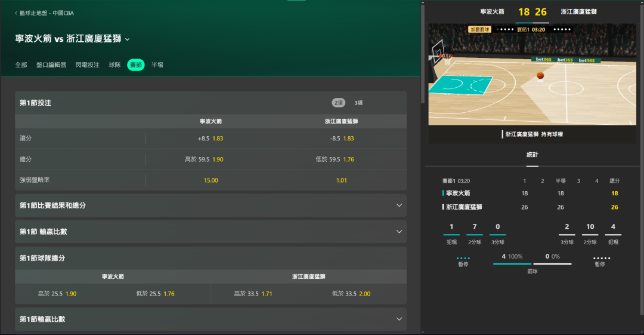This screenshot has height=335, width=644.
Task: Click the 寧波火箭 犯規 count 1
Action: (x=451, y=227)
